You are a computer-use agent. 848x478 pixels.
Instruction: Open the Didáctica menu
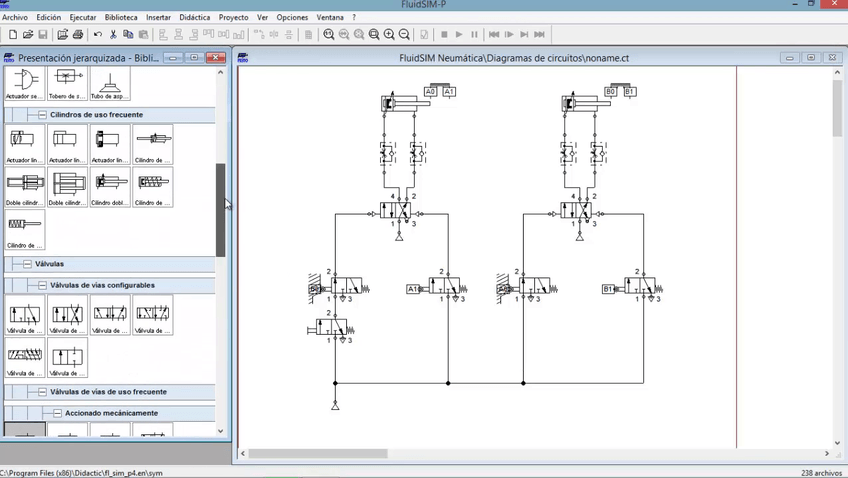click(x=195, y=17)
